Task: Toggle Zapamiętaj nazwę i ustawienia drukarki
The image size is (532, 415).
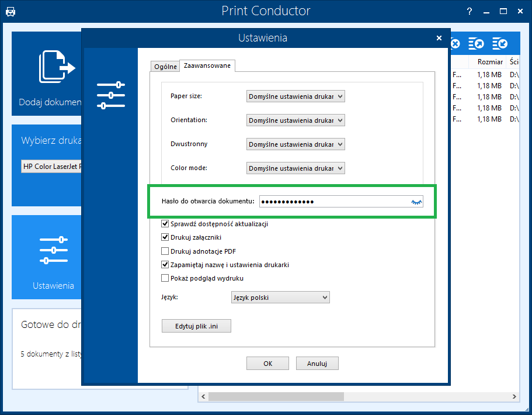Action: click(165, 264)
